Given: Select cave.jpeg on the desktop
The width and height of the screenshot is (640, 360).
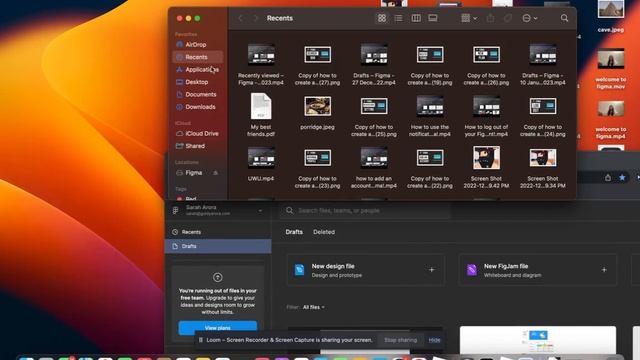Looking at the screenshot, I should pyautogui.click(x=611, y=17).
